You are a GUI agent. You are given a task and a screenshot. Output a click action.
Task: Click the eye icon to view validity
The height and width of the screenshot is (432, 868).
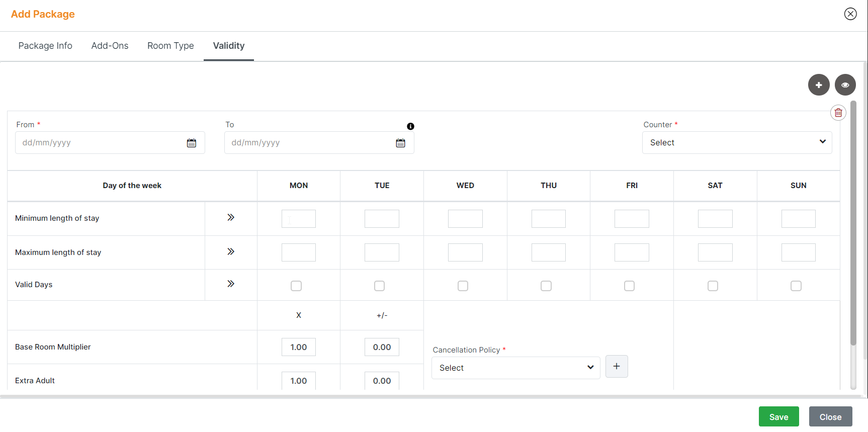[x=845, y=85]
